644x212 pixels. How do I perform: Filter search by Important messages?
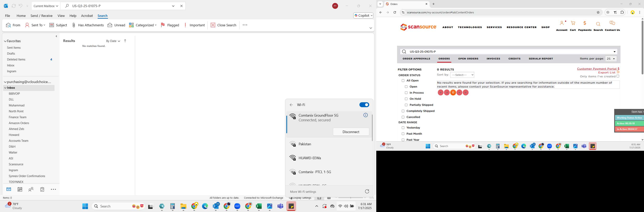click(194, 25)
